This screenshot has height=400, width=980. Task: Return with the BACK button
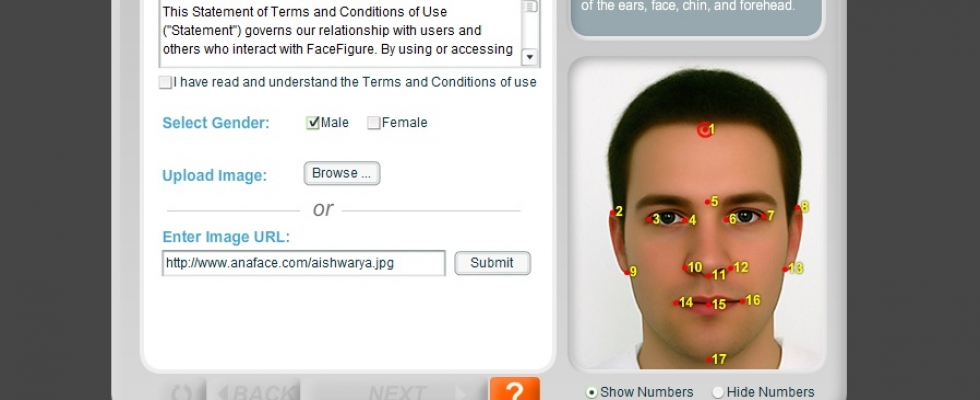[x=255, y=392]
